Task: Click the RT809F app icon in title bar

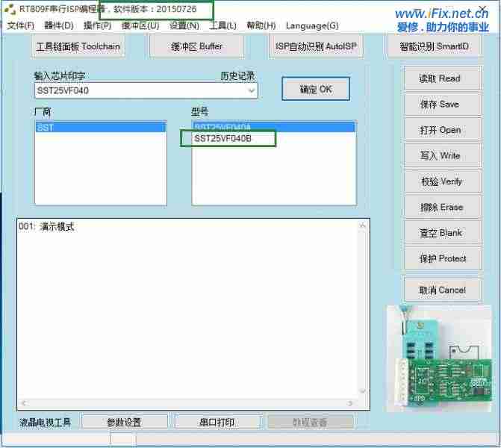Action: (x=10, y=10)
